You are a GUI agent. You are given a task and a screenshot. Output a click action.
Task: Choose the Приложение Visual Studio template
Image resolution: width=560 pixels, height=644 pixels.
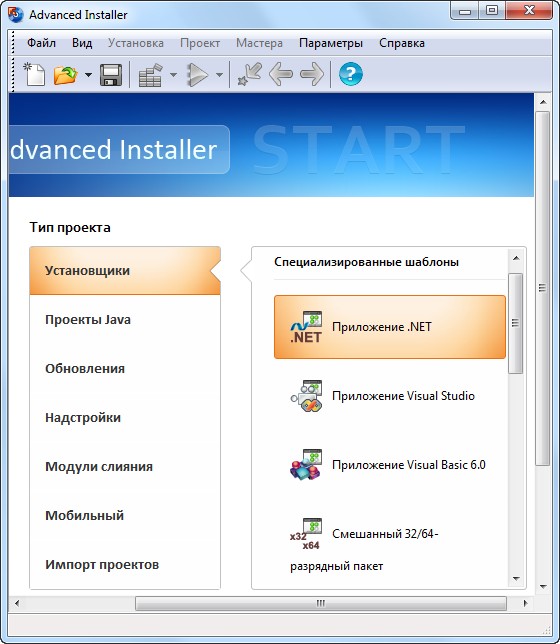pos(389,396)
